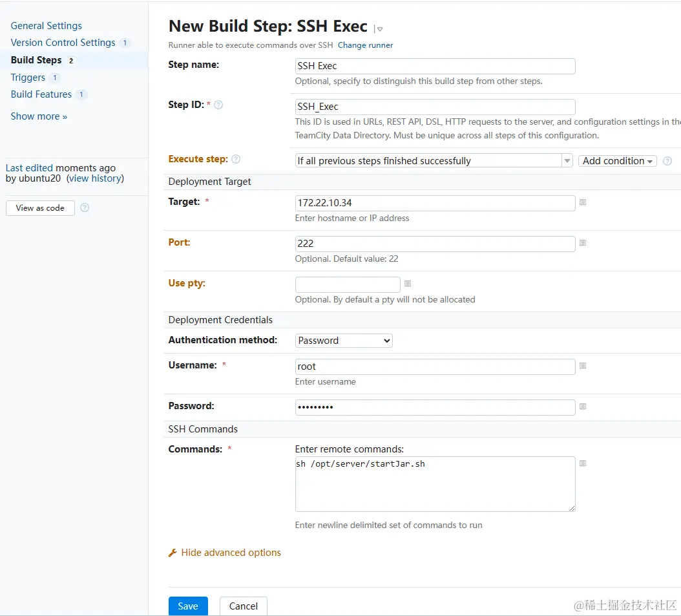Image resolution: width=681 pixels, height=616 pixels.
Task: Hide advanced options
Action: (x=231, y=553)
